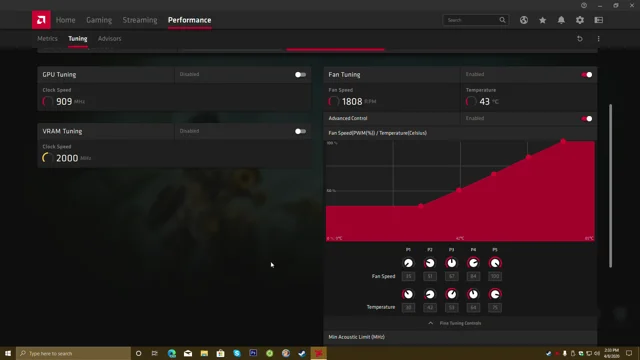Open Steam from taskbar
Screen dimensions: 640x360
(x=302, y=353)
